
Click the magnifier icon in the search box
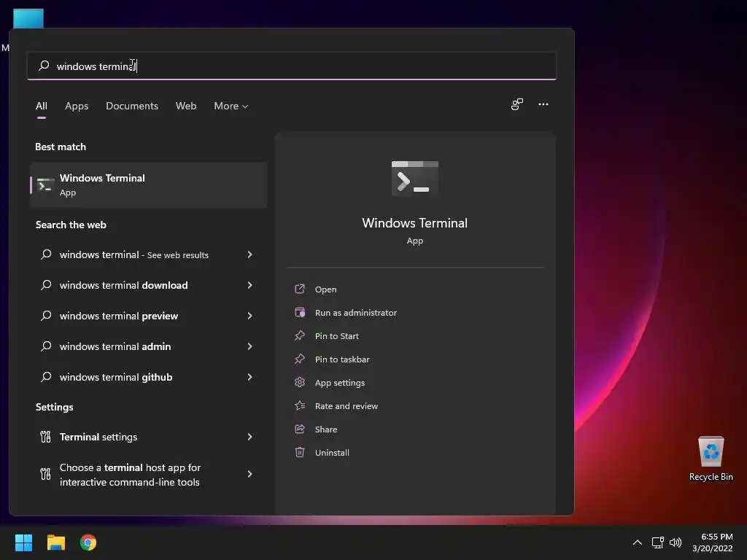pos(44,65)
